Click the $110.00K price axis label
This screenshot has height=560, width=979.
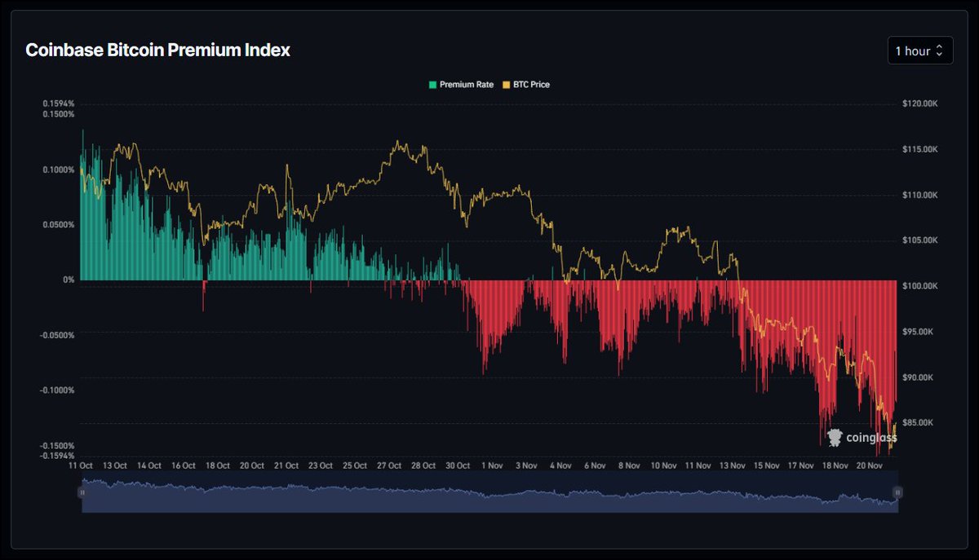click(x=921, y=195)
